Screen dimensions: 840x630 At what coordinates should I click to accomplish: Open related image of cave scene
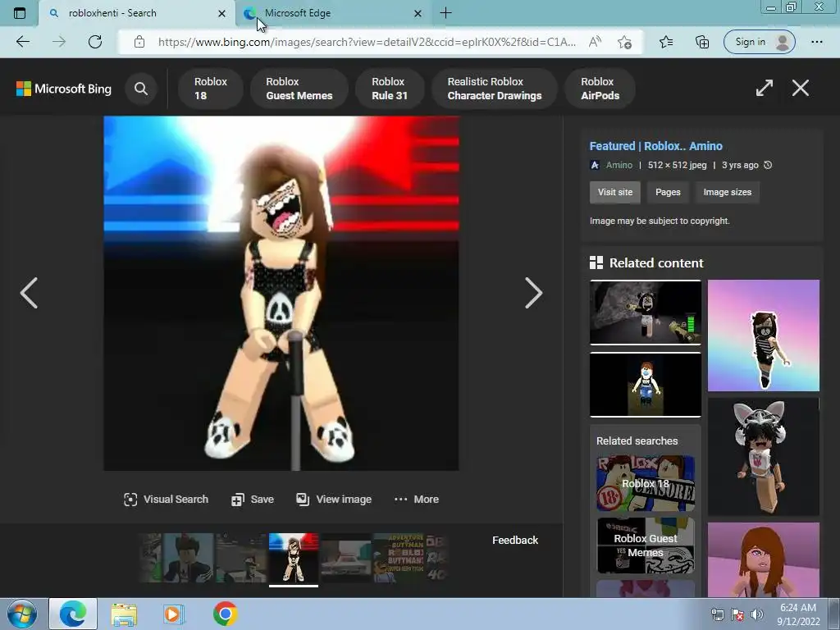[646, 313]
